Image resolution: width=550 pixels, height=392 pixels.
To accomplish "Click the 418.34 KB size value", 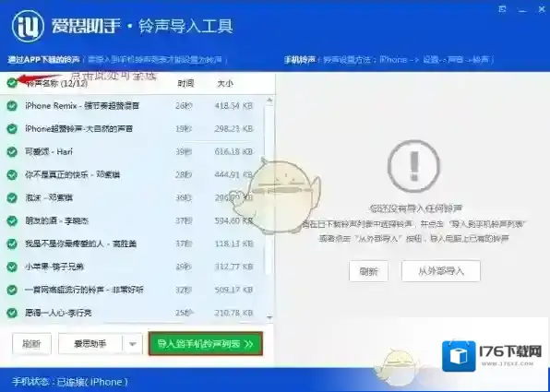I will 233,105.
